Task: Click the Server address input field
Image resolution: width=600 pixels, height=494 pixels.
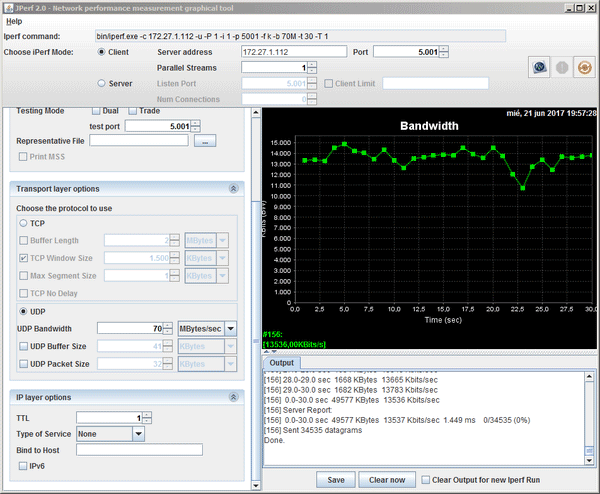Action: pos(293,51)
